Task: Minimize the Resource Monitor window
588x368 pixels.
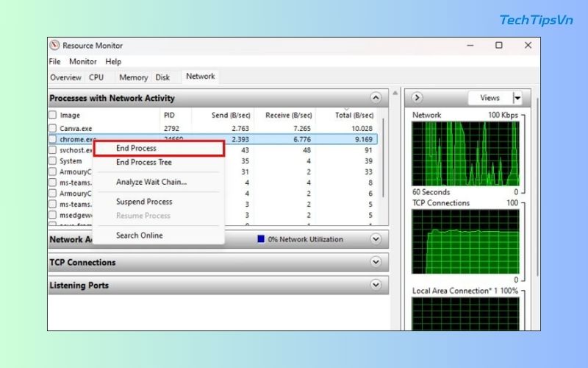Action: (470, 46)
